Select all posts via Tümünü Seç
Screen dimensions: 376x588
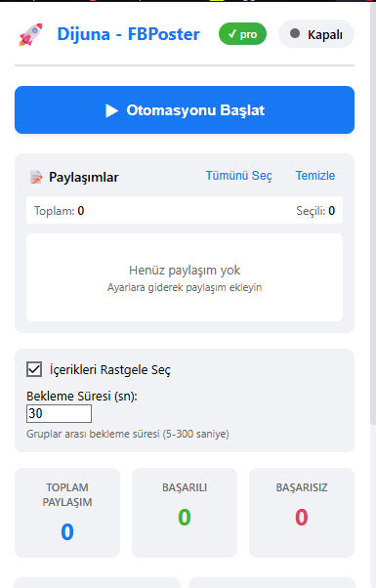[x=239, y=176]
